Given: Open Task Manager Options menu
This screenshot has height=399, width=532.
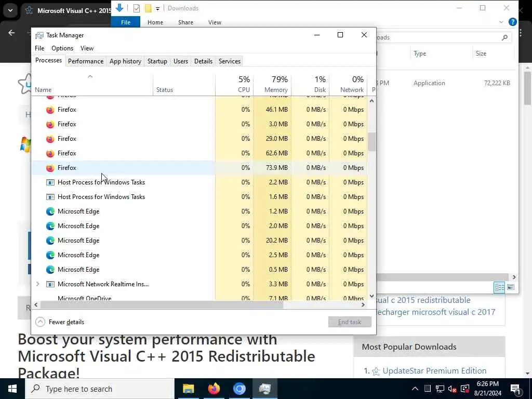Looking at the screenshot, I should [x=62, y=48].
